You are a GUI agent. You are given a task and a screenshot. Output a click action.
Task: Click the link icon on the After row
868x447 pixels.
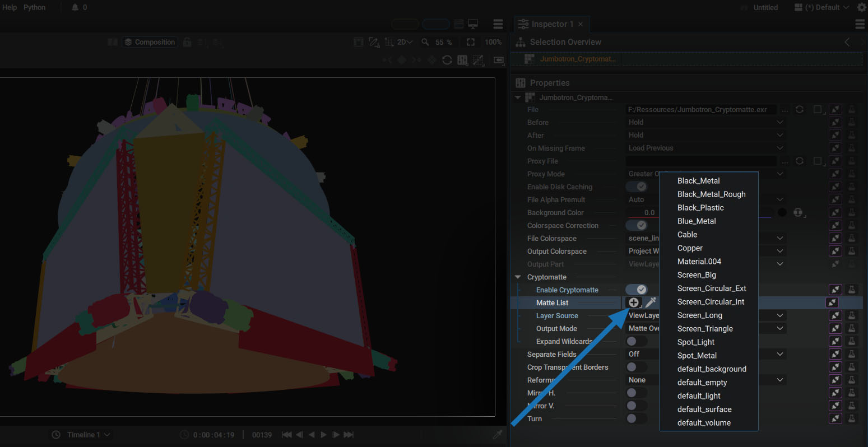(835, 135)
